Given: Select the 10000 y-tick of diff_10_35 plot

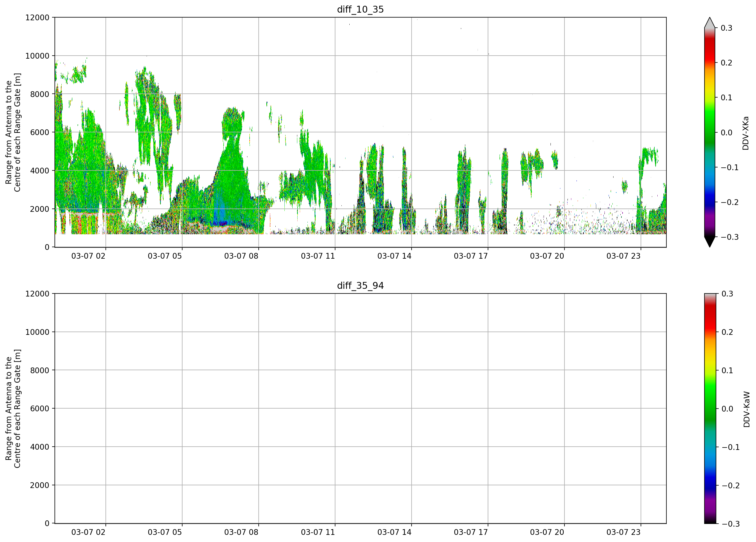Looking at the screenshot, I should click(37, 56).
